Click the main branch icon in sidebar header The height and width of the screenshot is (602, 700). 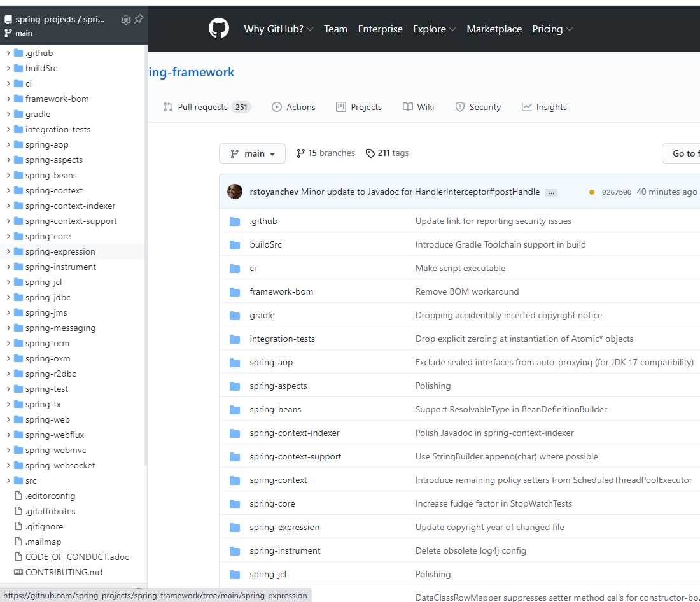point(8,33)
